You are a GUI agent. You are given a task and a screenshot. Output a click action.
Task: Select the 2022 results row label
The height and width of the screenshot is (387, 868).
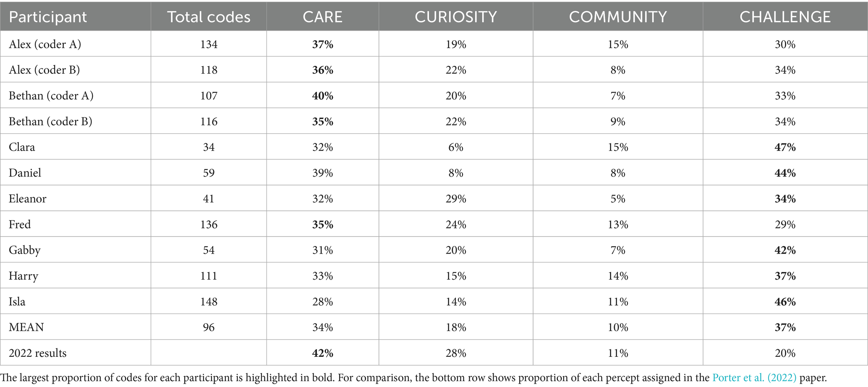click(38, 353)
